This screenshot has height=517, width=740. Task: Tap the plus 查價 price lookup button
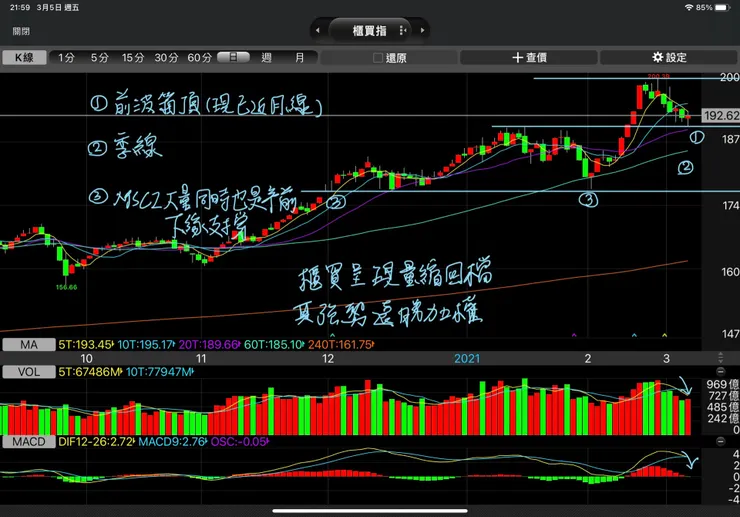529,58
